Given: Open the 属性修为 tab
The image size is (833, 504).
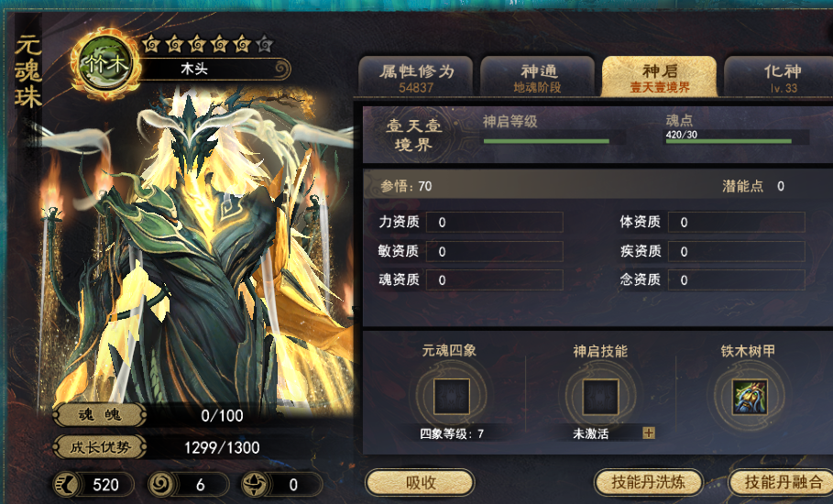Looking at the screenshot, I should (x=416, y=76).
